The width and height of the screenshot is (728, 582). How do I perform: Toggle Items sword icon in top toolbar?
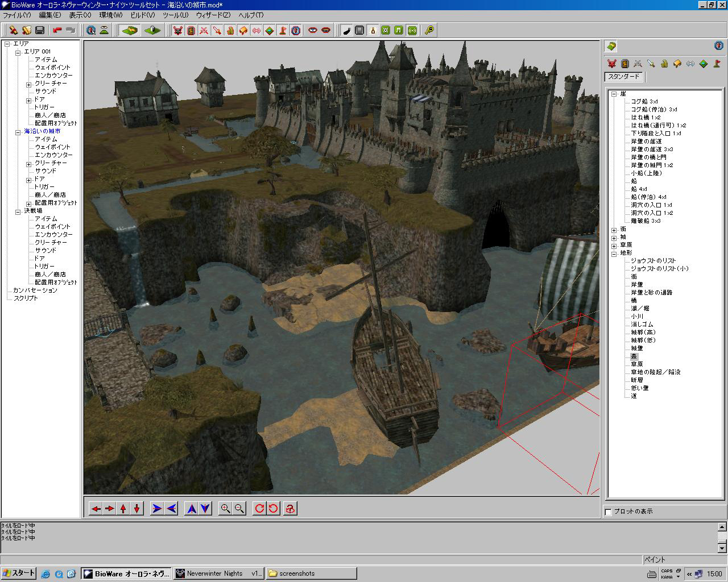217,30
